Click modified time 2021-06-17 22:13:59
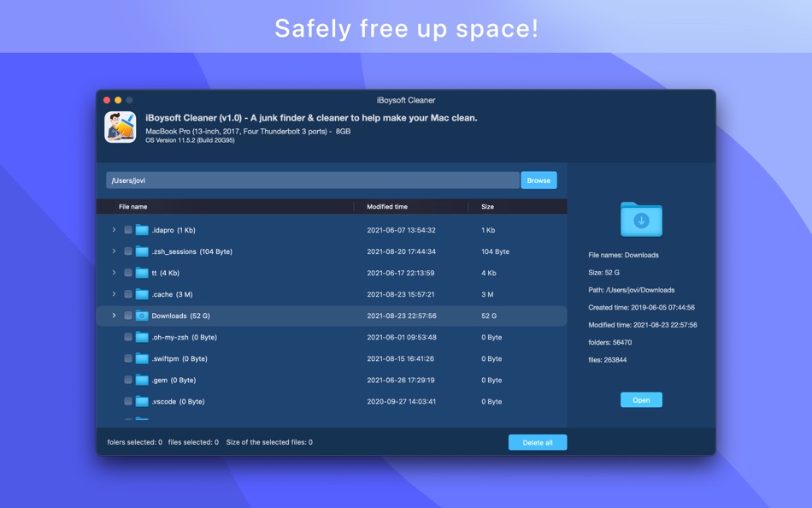 [401, 273]
